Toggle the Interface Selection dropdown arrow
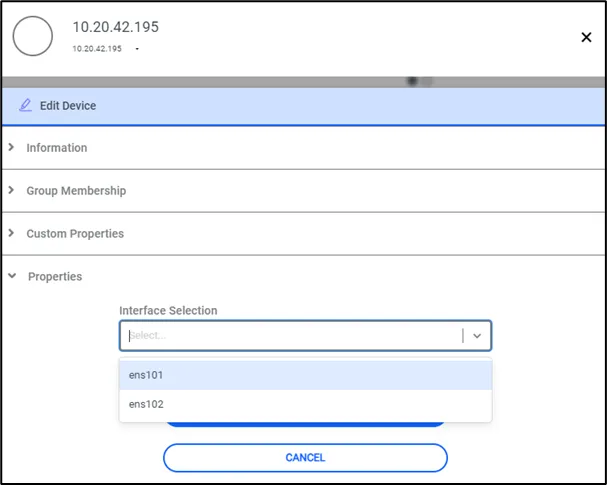The image size is (607, 485). (x=477, y=336)
